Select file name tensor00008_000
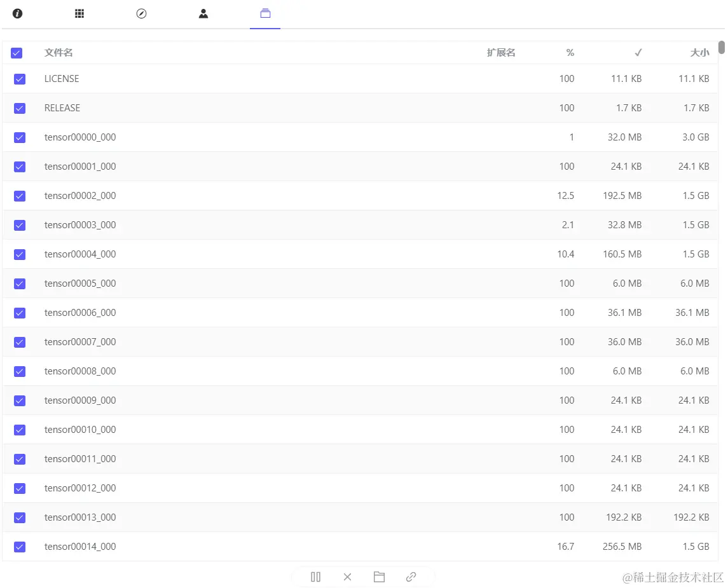728x588 pixels. coord(80,371)
